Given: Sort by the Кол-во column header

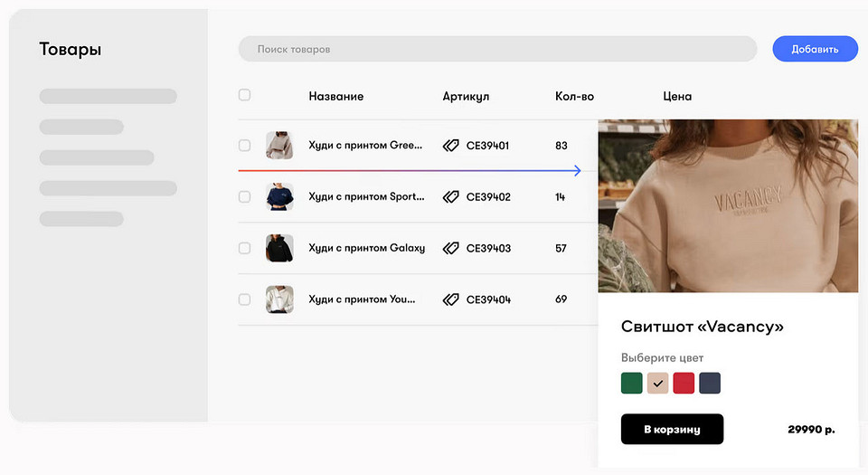Looking at the screenshot, I should pyautogui.click(x=574, y=96).
